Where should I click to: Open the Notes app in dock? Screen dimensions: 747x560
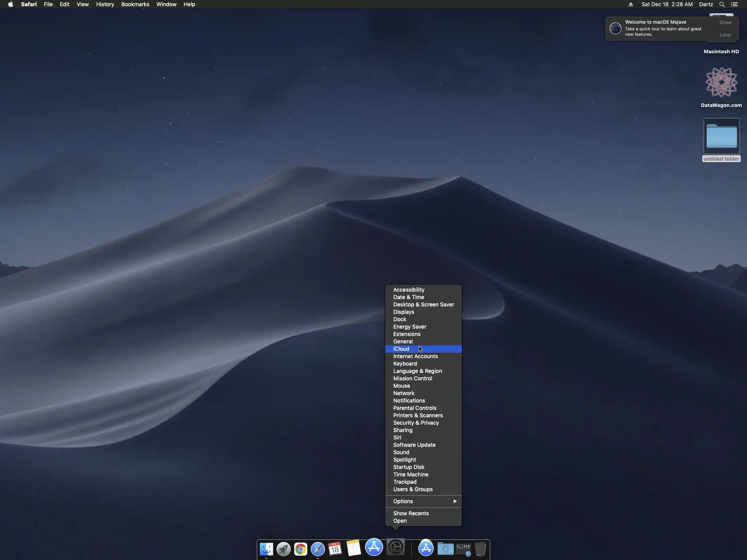pos(353,548)
